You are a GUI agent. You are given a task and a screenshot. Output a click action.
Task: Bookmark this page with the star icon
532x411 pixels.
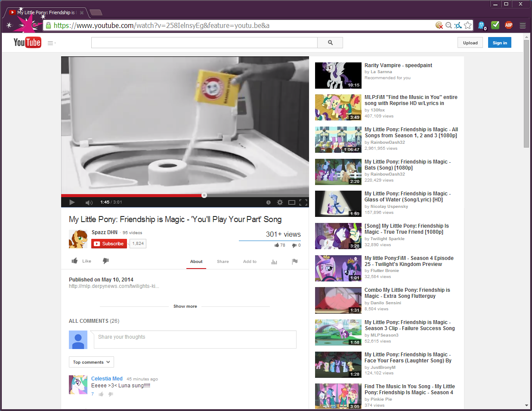[x=468, y=25]
